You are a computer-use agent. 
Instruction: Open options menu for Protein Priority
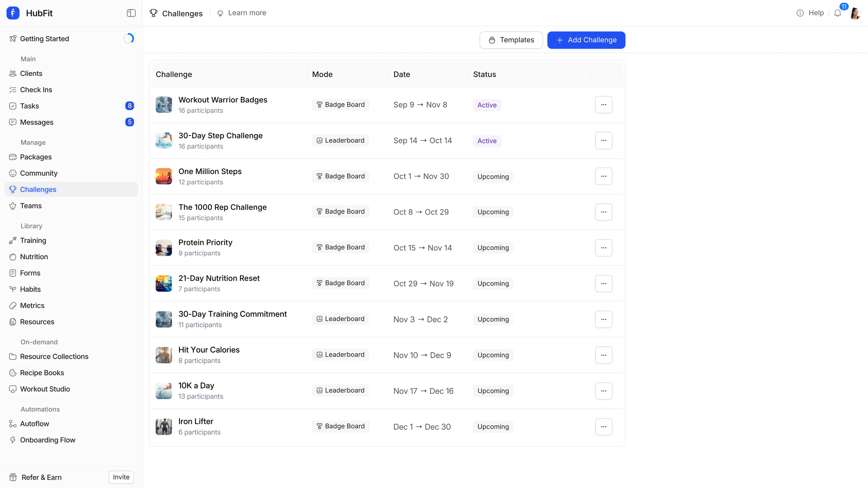point(603,248)
